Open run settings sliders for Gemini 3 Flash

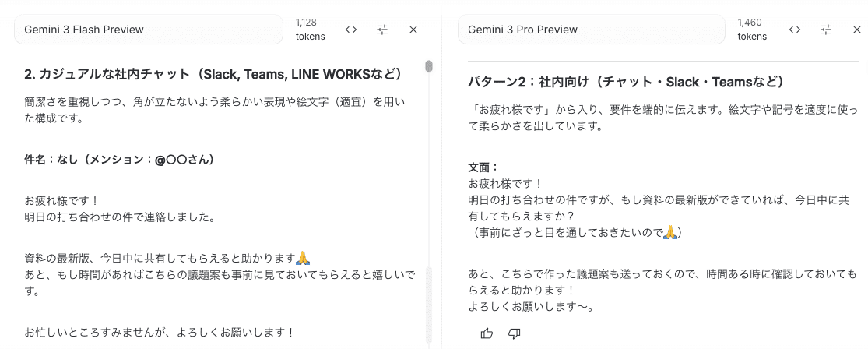pos(382,30)
